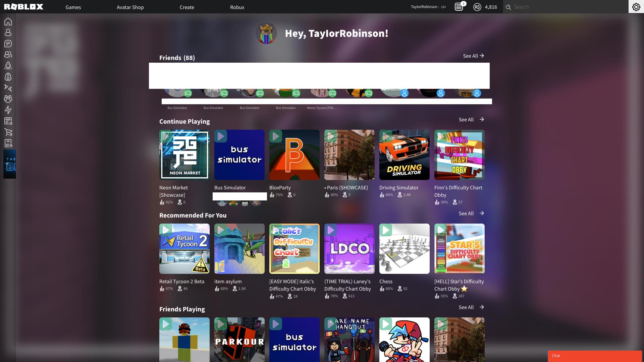Open the Blog sidebar icon
The width and height of the screenshot is (644, 362).
(x=8, y=121)
